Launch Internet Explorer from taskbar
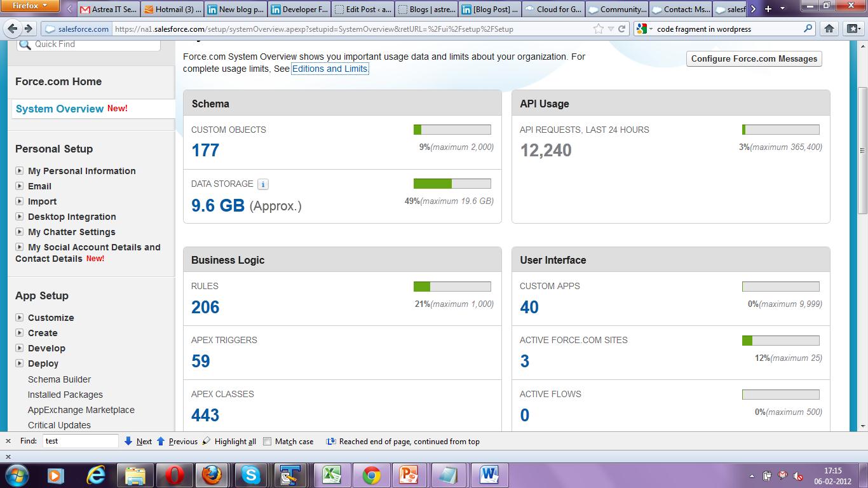The width and height of the screenshot is (868, 488). click(x=96, y=475)
